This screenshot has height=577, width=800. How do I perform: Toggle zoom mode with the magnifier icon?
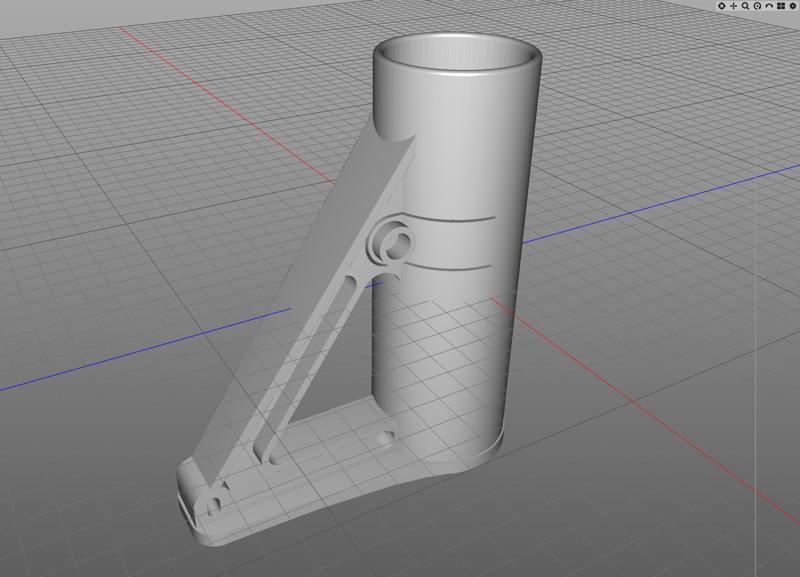pos(745,6)
